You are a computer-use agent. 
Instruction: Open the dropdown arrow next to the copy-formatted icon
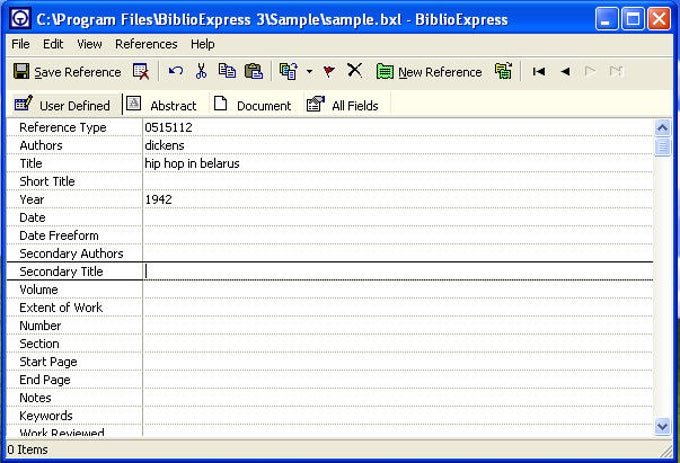(309, 71)
